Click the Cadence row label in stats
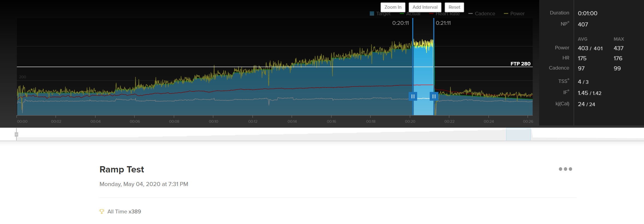The image size is (644, 224). (x=559, y=68)
